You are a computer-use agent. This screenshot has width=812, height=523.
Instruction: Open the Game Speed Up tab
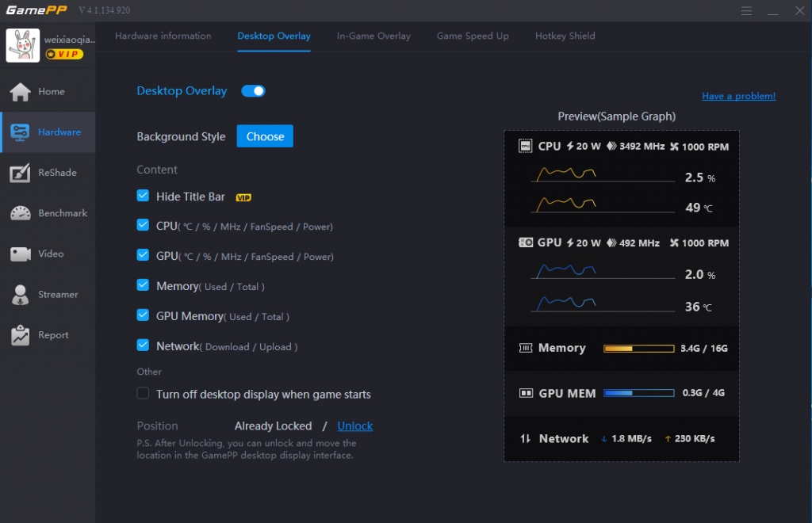[x=473, y=36]
